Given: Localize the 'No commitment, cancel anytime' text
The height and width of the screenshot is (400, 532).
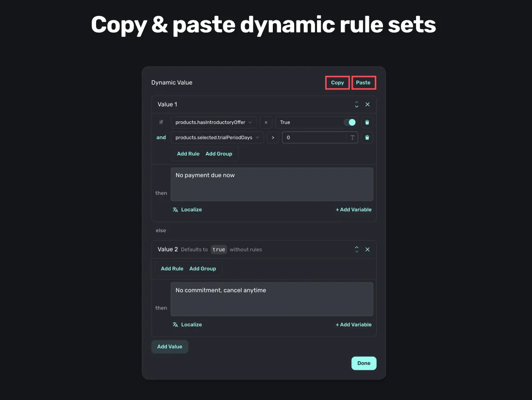Looking at the screenshot, I should (187, 325).
